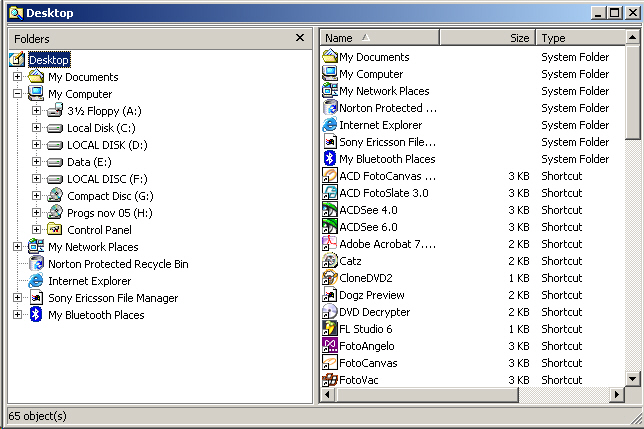Screen dimensions: 644x429
Task: Close the Folders pane
Action: 300,38
